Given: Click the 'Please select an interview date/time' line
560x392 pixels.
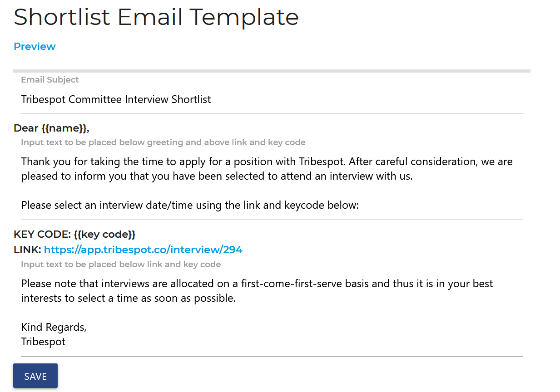Looking at the screenshot, I should click(190, 206).
